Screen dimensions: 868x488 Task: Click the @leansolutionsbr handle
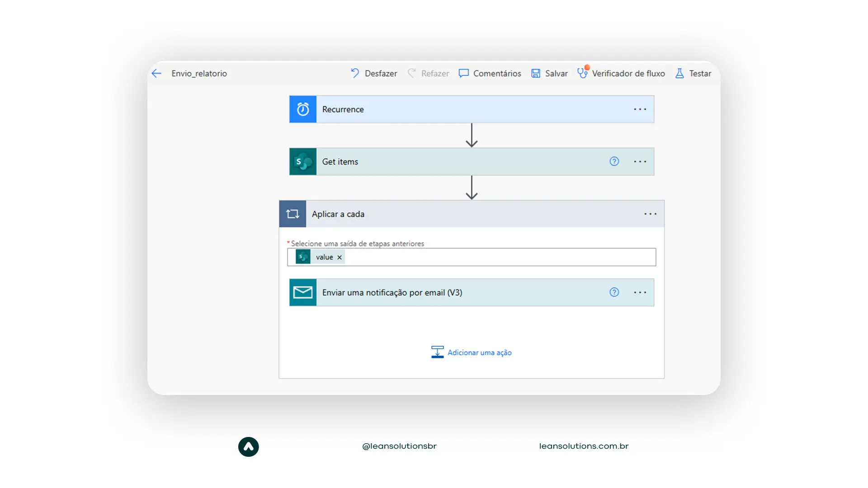tap(399, 446)
